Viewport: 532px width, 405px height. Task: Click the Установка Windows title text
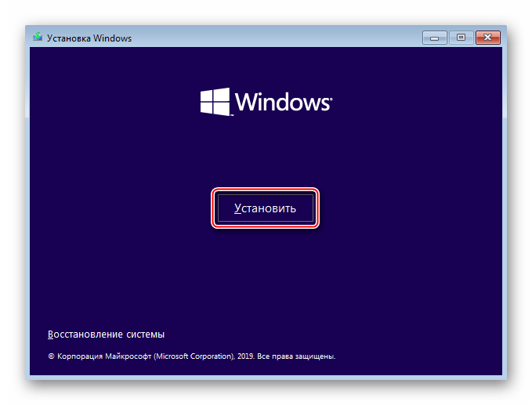89,38
